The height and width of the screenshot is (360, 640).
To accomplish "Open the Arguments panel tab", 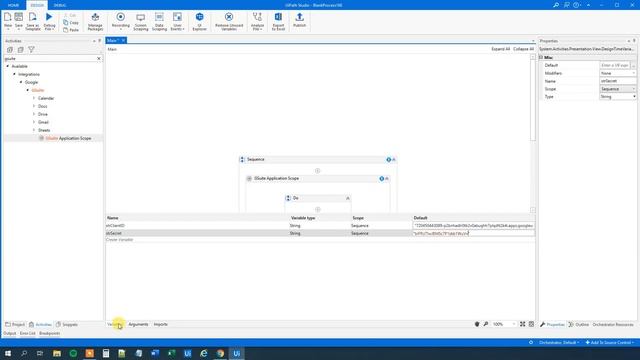I will pos(138,324).
